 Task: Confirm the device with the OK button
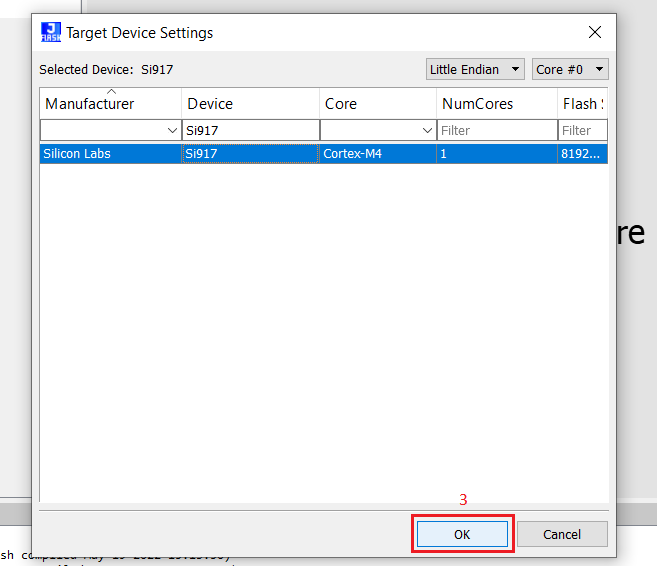pyautogui.click(x=462, y=534)
